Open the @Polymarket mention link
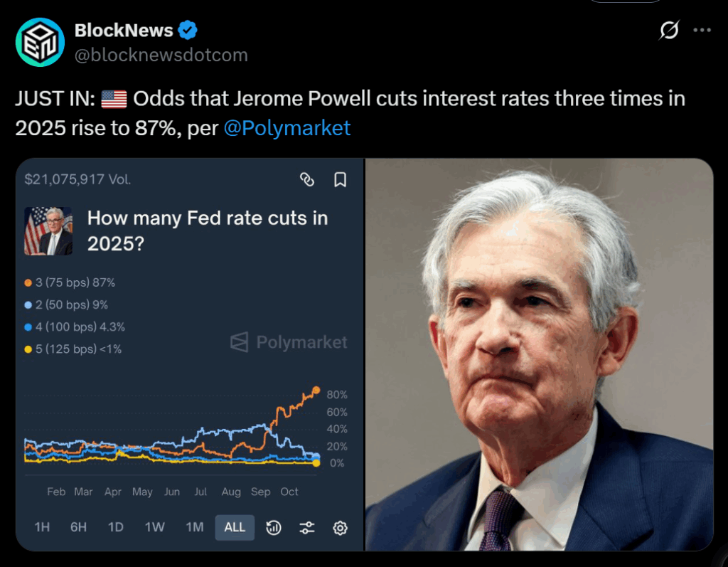The width and height of the screenshot is (728, 567). tap(287, 128)
